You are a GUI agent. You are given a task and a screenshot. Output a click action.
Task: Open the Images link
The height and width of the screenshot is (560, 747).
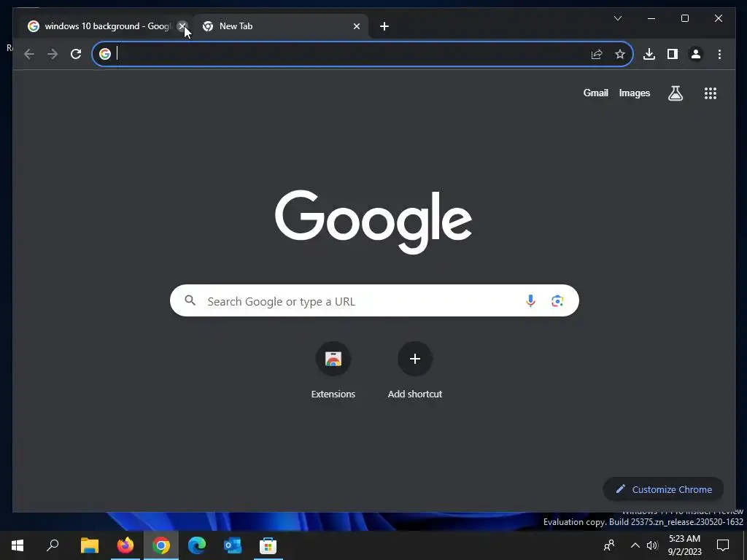(634, 93)
